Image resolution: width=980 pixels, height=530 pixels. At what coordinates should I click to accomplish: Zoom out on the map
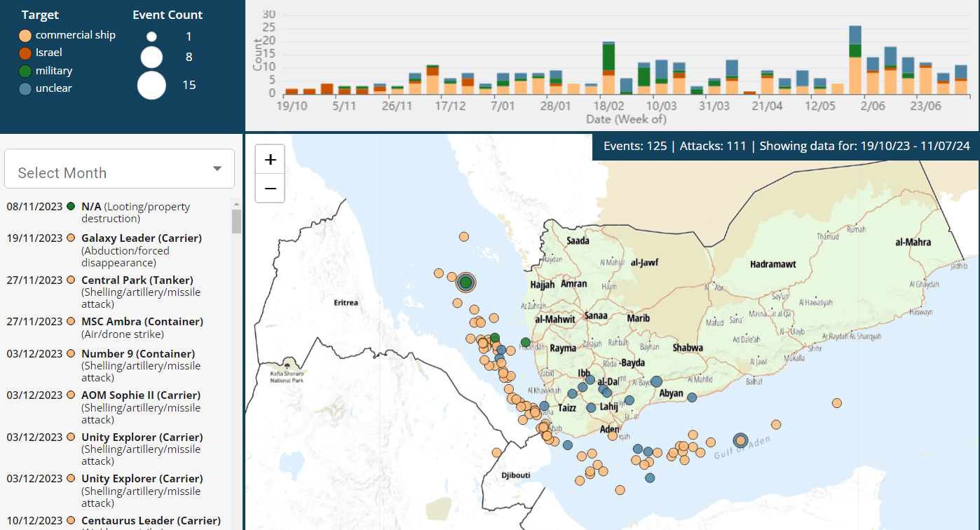270,189
